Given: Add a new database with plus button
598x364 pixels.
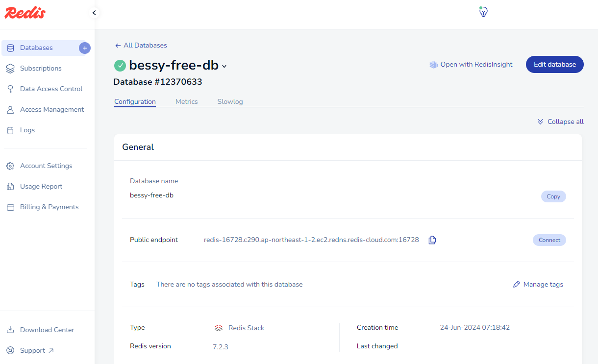Looking at the screenshot, I should 85,48.
